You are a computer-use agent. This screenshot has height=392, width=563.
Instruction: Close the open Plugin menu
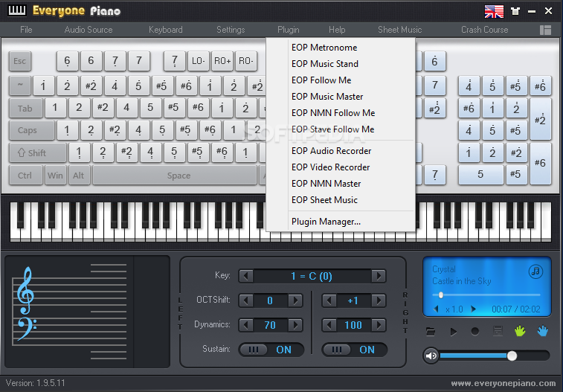(x=289, y=30)
